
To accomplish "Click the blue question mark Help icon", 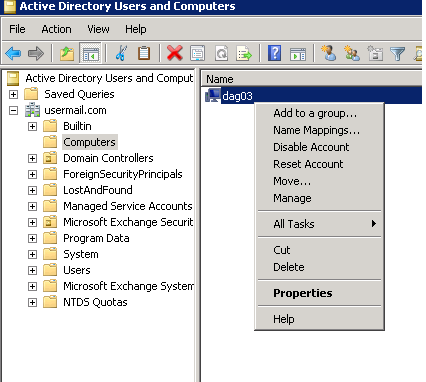I will click(x=274, y=53).
